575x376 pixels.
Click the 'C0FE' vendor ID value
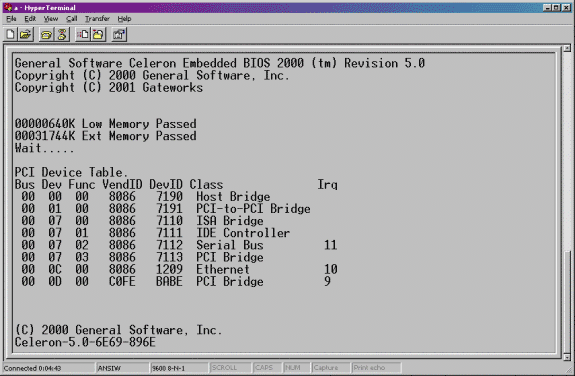click(122, 281)
